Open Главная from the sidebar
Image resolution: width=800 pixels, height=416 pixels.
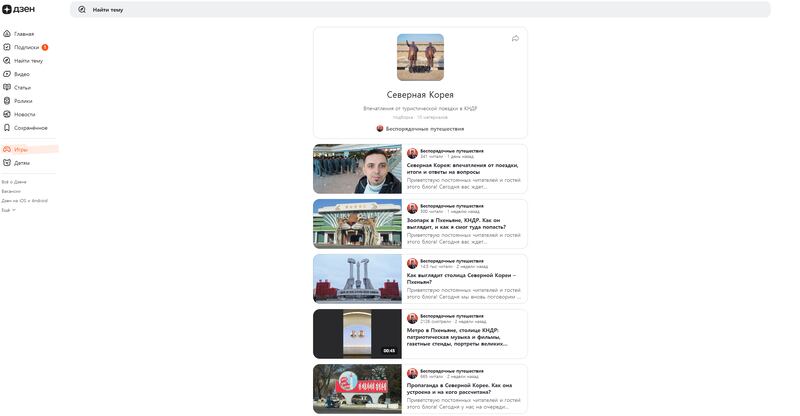coord(23,34)
